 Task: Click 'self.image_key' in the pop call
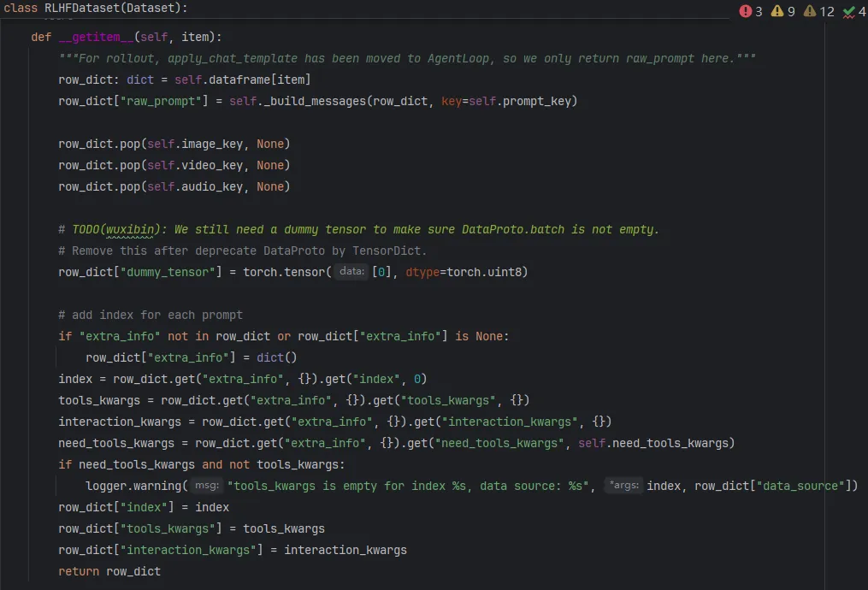click(x=194, y=144)
